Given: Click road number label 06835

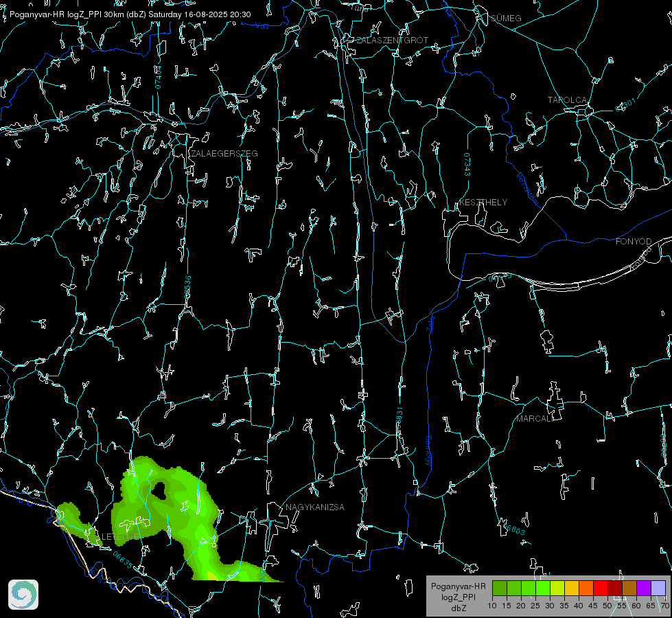Looking at the screenshot, I should pyautogui.click(x=123, y=560).
